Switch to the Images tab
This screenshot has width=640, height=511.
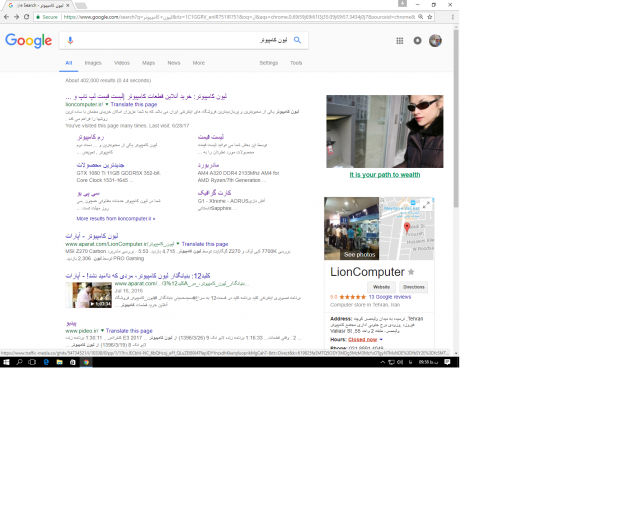point(93,63)
